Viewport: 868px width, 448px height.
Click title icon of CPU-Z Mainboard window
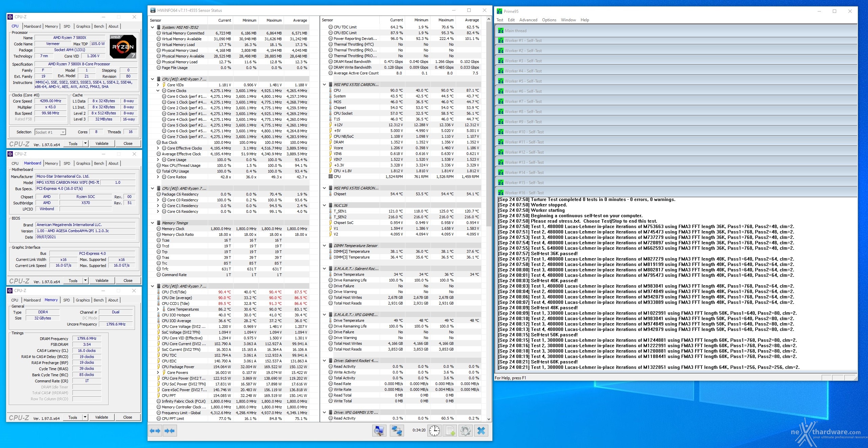click(10, 154)
